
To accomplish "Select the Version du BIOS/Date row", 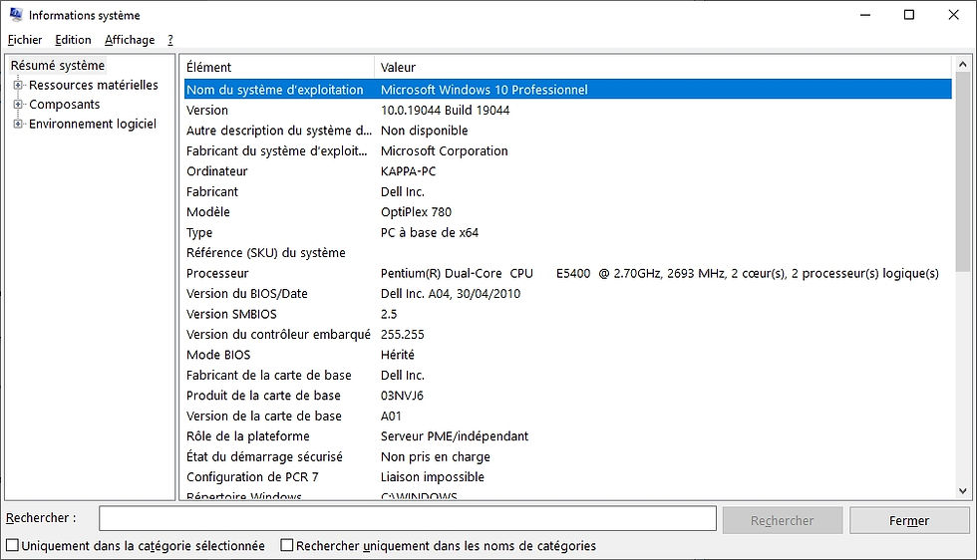I will coord(567,293).
